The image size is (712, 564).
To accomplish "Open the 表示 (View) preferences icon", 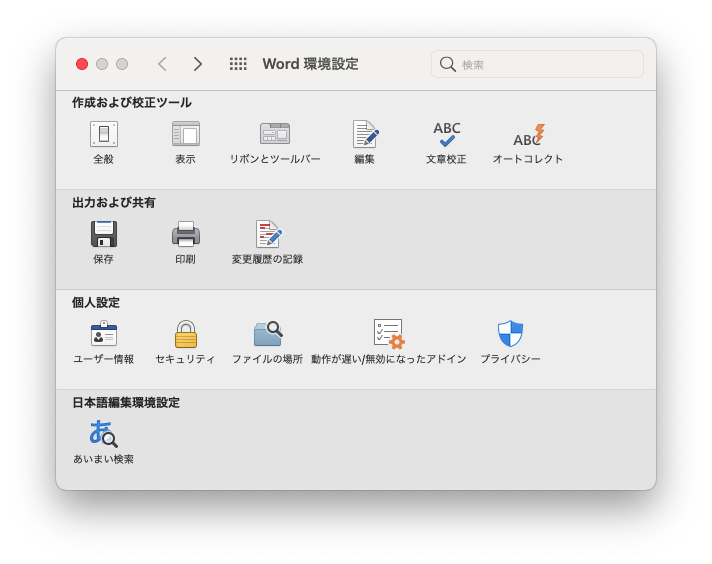I will point(186,134).
